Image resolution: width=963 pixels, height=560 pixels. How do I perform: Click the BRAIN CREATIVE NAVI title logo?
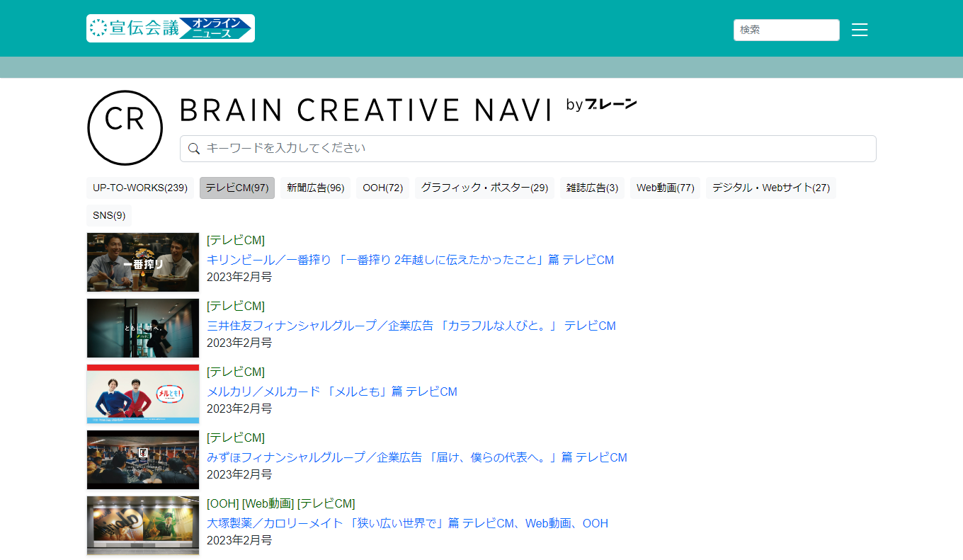click(409, 110)
